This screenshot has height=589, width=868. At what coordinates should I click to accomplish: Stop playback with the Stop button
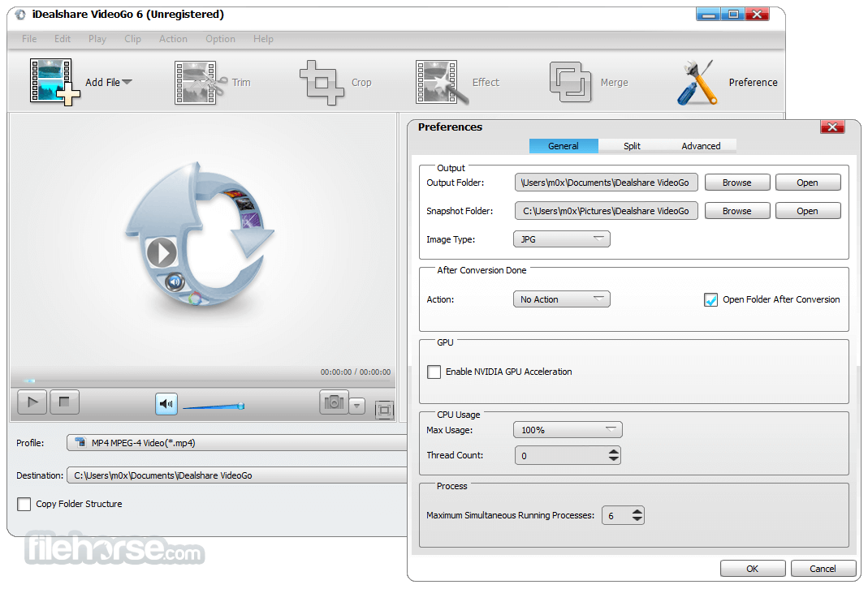coord(64,402)
